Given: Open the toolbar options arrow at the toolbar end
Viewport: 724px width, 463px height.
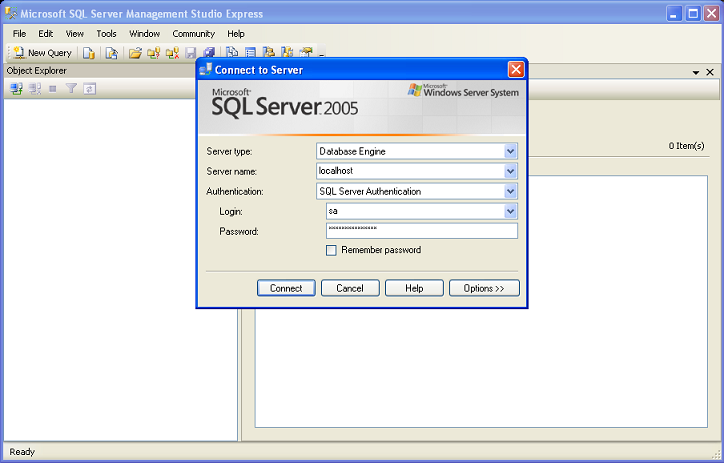Looking at the screenshot, I should pos(321,53).
